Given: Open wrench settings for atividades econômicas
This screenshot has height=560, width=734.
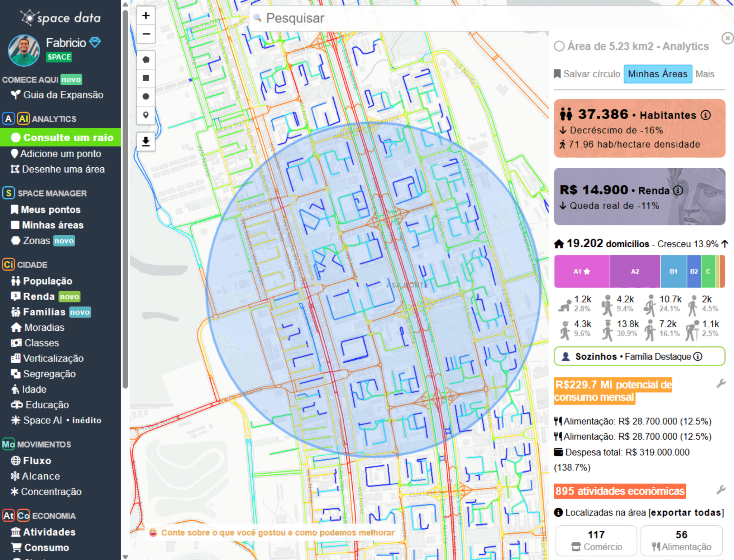Looking at the screenshot, I should (x=721, y=490).
